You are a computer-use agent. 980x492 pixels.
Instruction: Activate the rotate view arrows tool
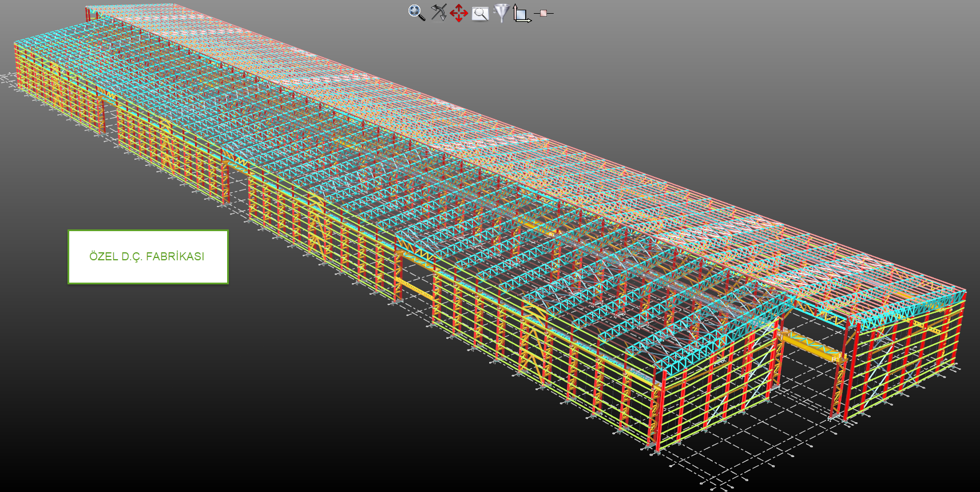click(x=438, y=13)
